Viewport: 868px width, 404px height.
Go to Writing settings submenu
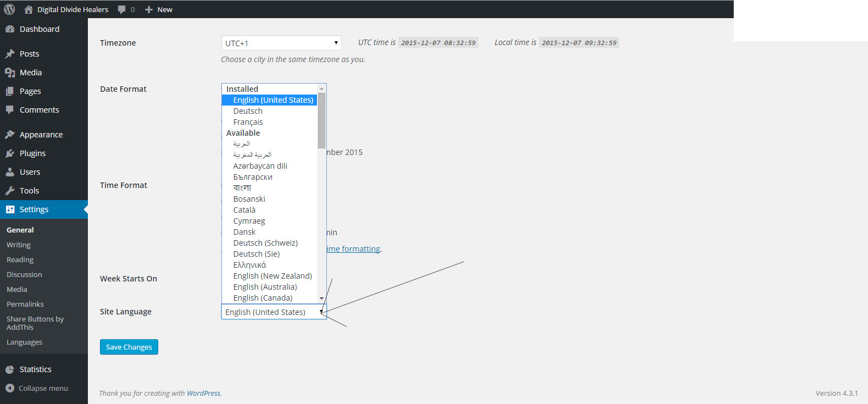click(19, 245)
